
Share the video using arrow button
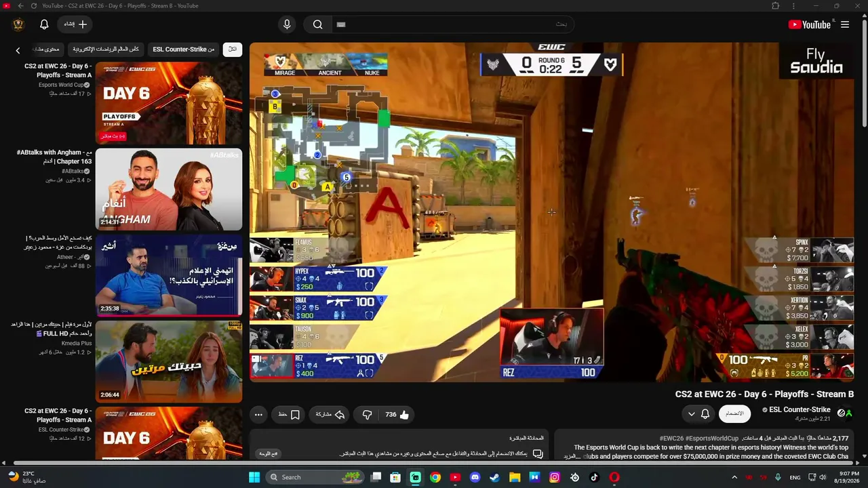pyautogui.click(x=330, y=415)
